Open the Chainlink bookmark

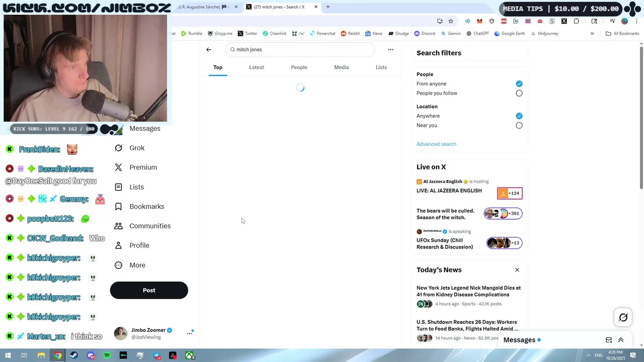click(x=274, y=34)
